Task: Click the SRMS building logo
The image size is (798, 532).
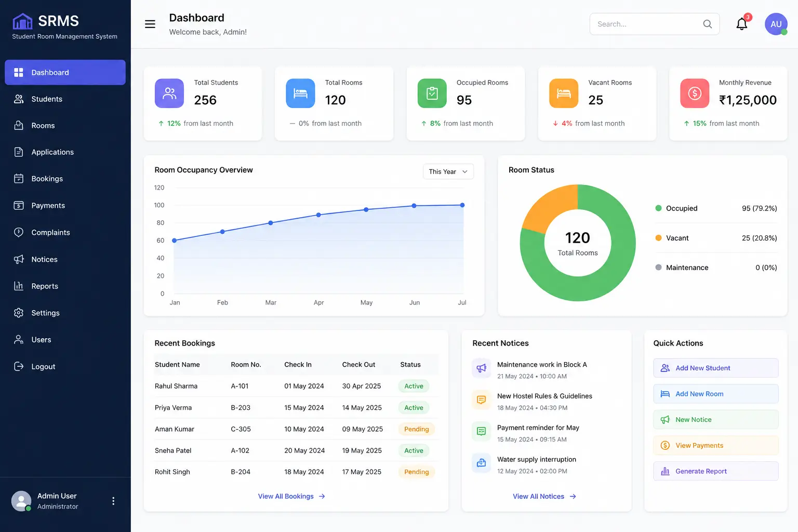Action: coord(22,21)
